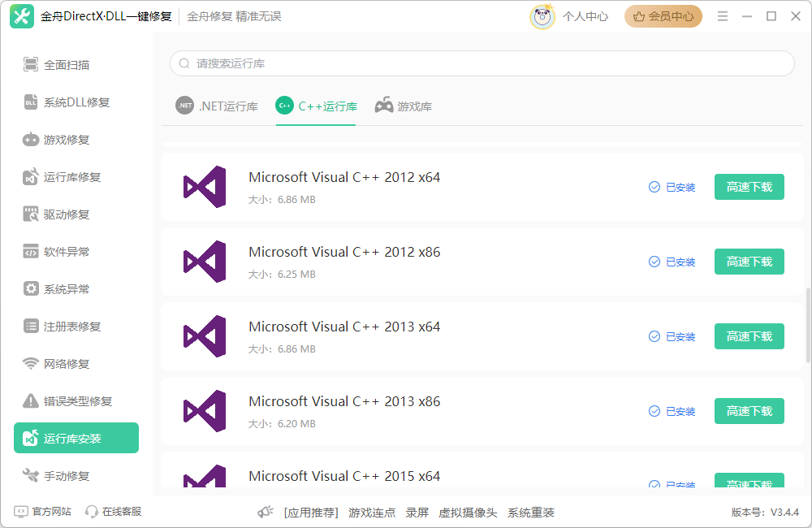Open 在线客服 online support
This screenshot has width=812, height=528.
coord(114,512)
